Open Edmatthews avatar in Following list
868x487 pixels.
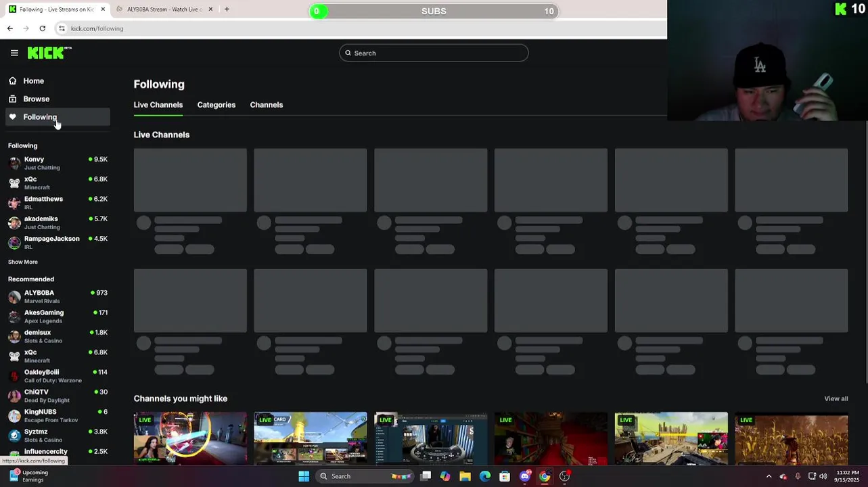point(14,203)
